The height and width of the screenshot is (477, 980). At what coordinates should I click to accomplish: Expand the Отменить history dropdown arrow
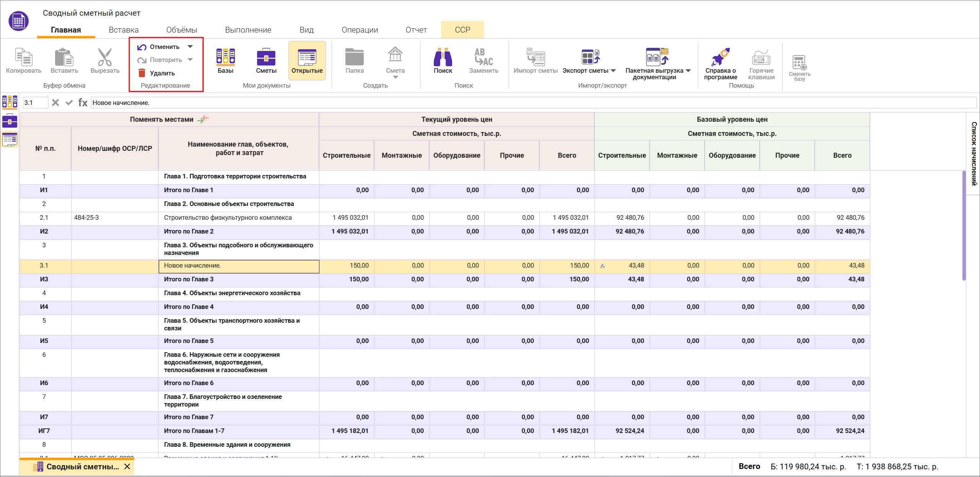(190, 47)
